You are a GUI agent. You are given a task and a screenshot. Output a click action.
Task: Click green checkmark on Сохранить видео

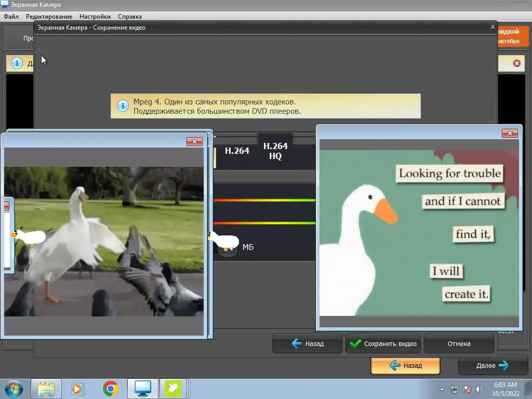[x=355, y=344]
